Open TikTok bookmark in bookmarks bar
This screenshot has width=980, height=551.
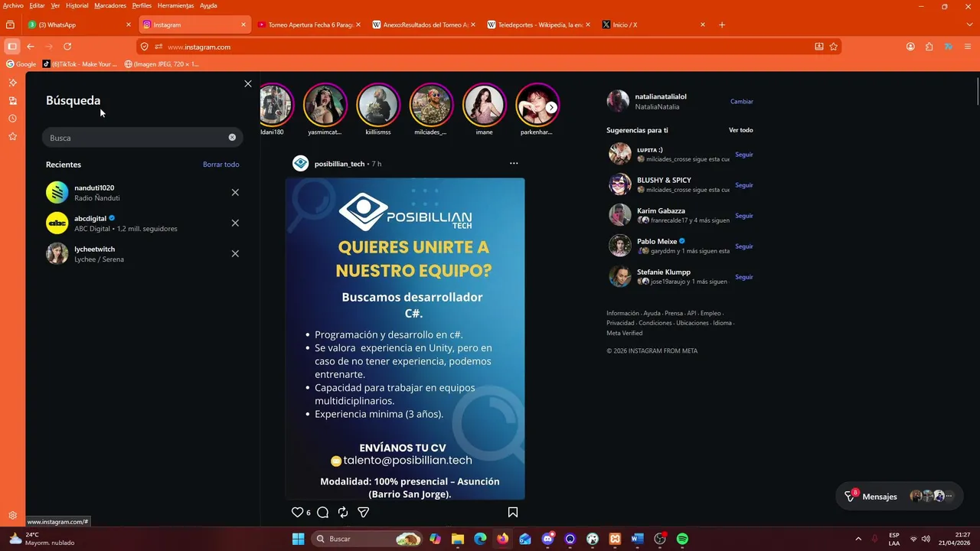tap(80, 64)
